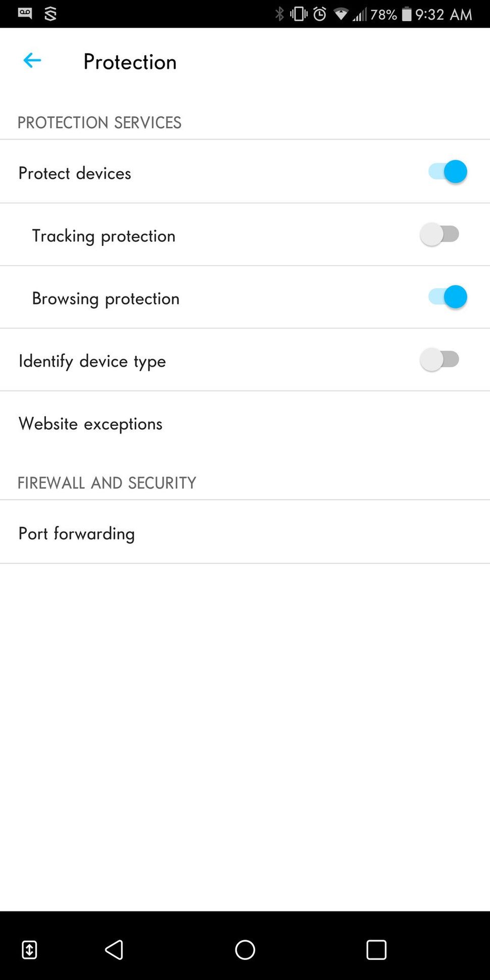Tap the Protection screen title
The height and width of the screenshot is (980, 490).
(x=130, y=62)
